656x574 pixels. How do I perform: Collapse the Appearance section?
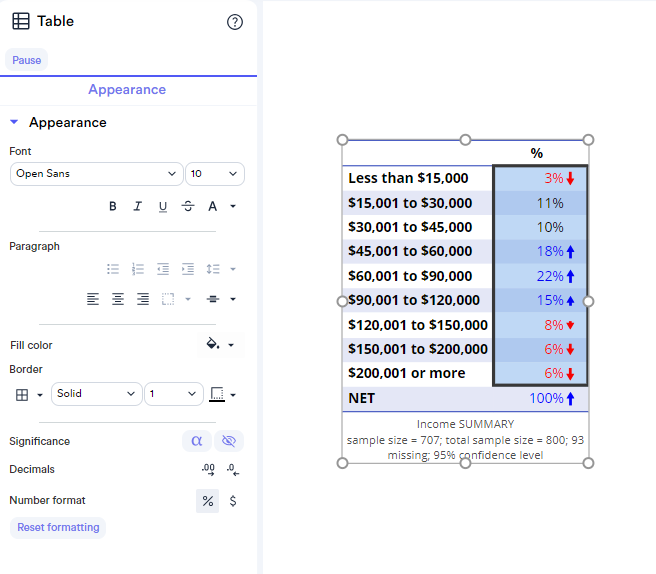14,122
